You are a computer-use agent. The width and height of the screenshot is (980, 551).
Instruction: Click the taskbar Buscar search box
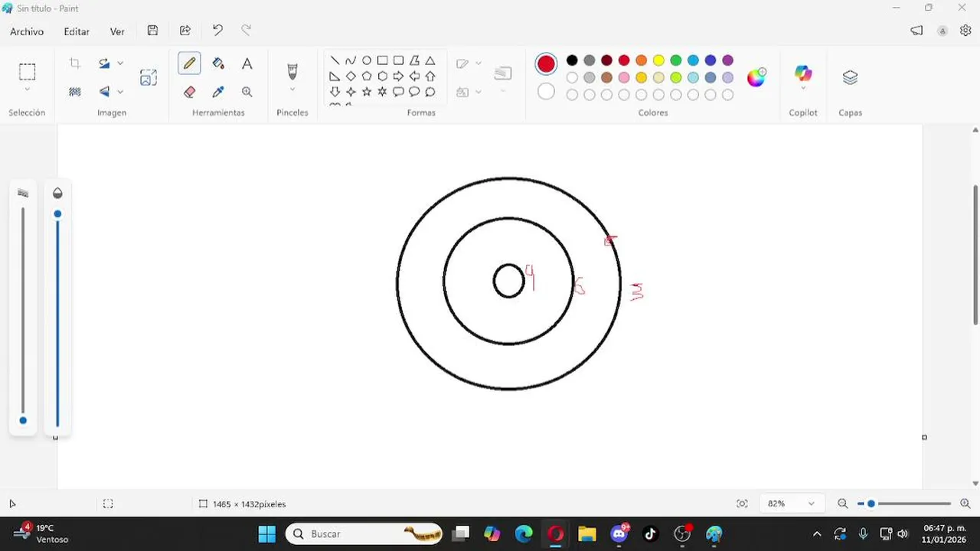[x=364, y=533]
